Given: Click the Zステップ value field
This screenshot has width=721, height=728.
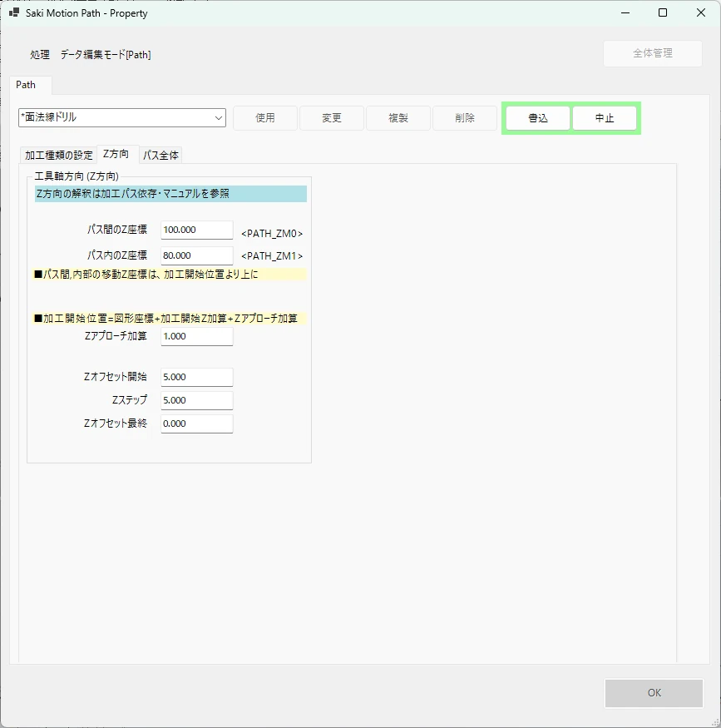Looking at the screenshot, I should pyautogui.click(x=197, y=400).
